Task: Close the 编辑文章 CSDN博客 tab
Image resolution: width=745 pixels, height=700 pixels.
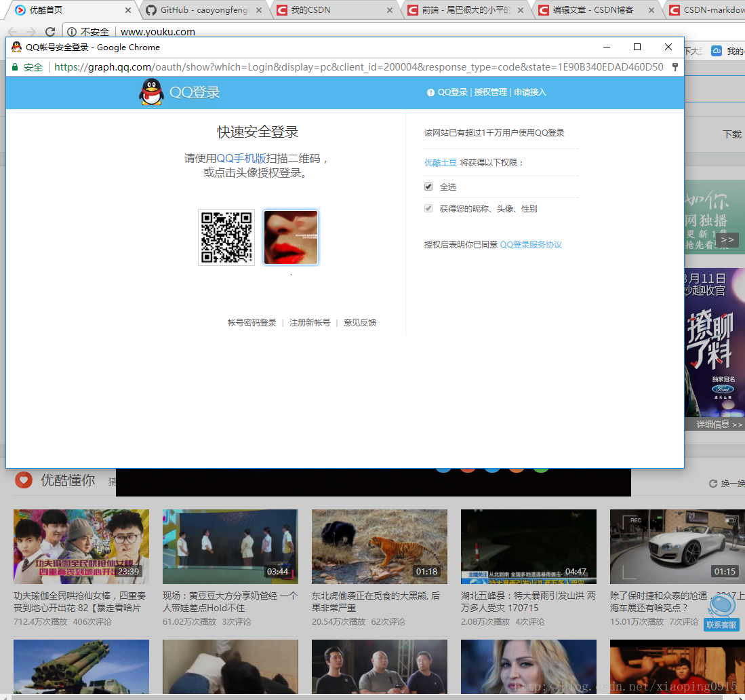Action: (x=651, y=10)
